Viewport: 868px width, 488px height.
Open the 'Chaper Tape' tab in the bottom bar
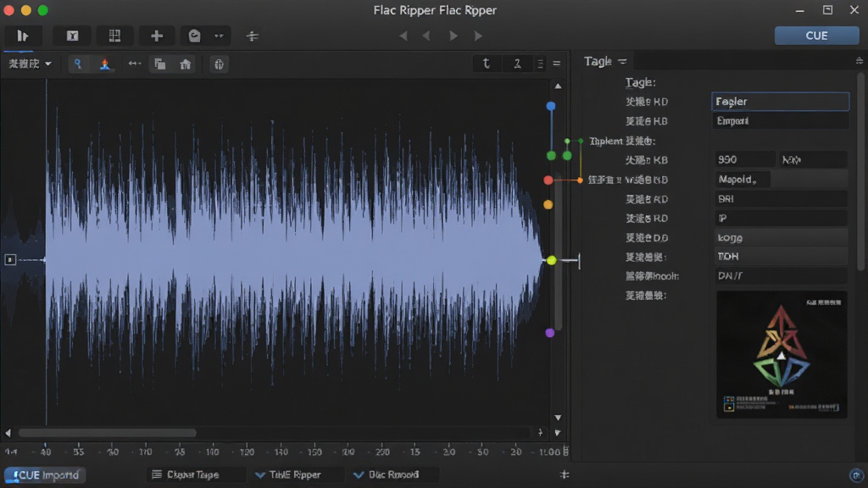(195, 474)
